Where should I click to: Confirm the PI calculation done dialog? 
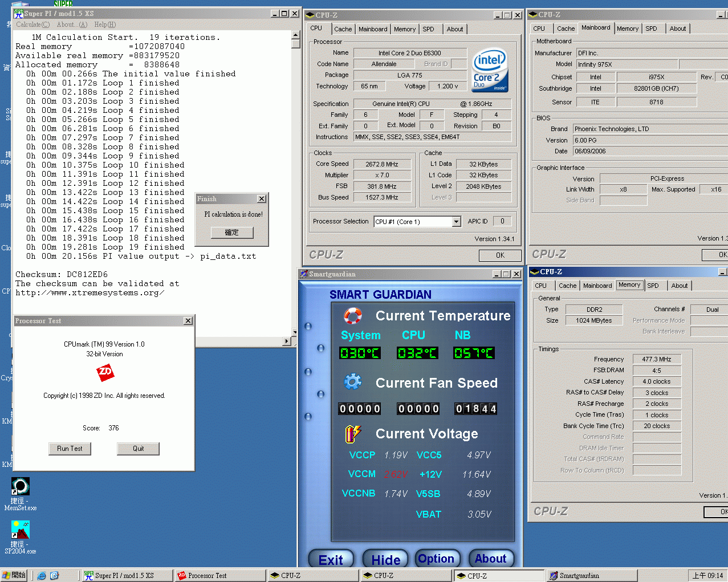pos(232,233)
